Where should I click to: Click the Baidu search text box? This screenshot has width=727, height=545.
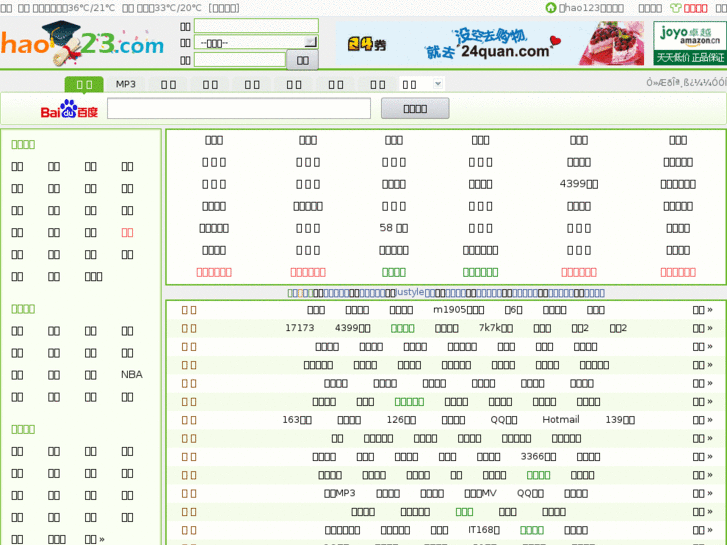(x=239, y=109)
